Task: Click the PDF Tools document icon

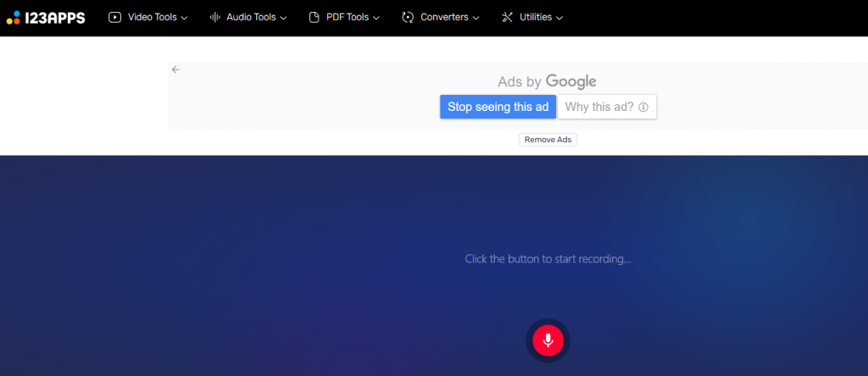Action: (314, 17)
